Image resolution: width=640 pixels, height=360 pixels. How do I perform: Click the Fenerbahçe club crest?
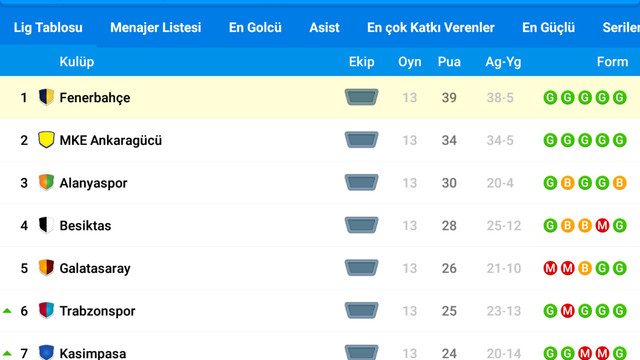[46, 97]
